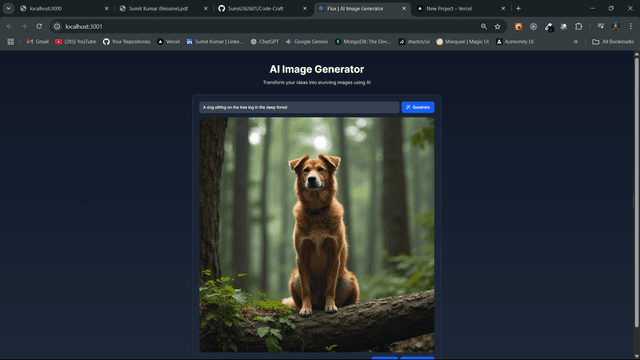Expand the tab search dropdown arrow

click(x=8, y=8)
